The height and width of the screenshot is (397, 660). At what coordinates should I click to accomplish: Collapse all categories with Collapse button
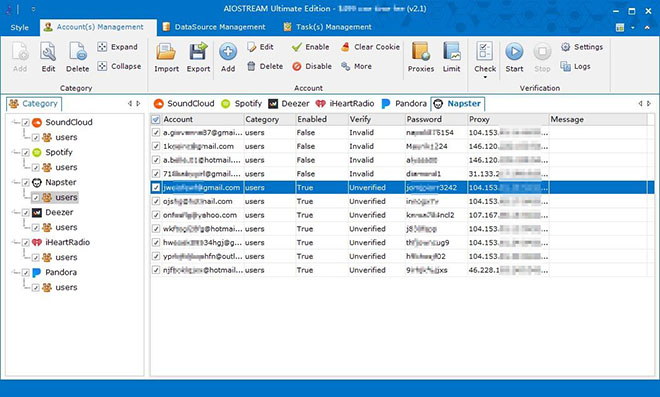[x=119, y=66]
